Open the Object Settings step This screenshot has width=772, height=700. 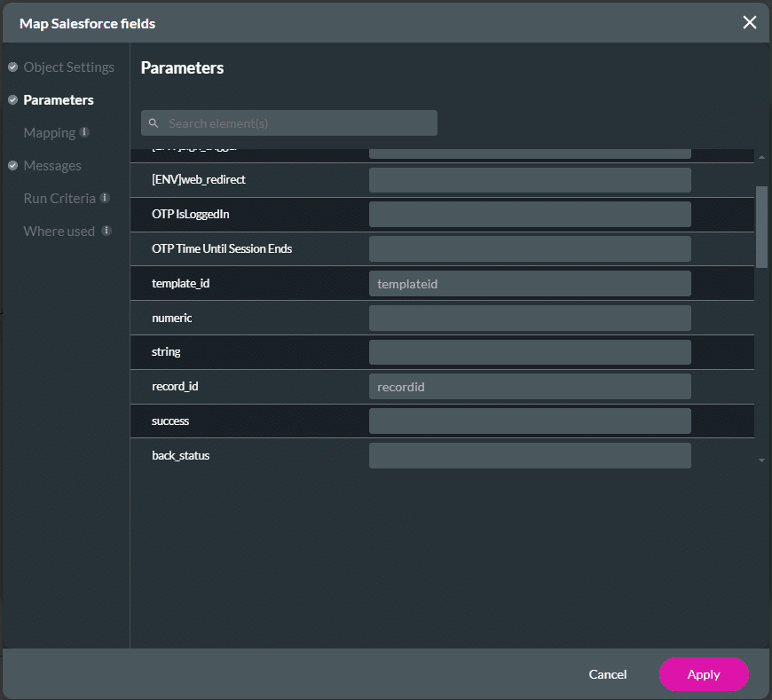[x=68, y=67]
